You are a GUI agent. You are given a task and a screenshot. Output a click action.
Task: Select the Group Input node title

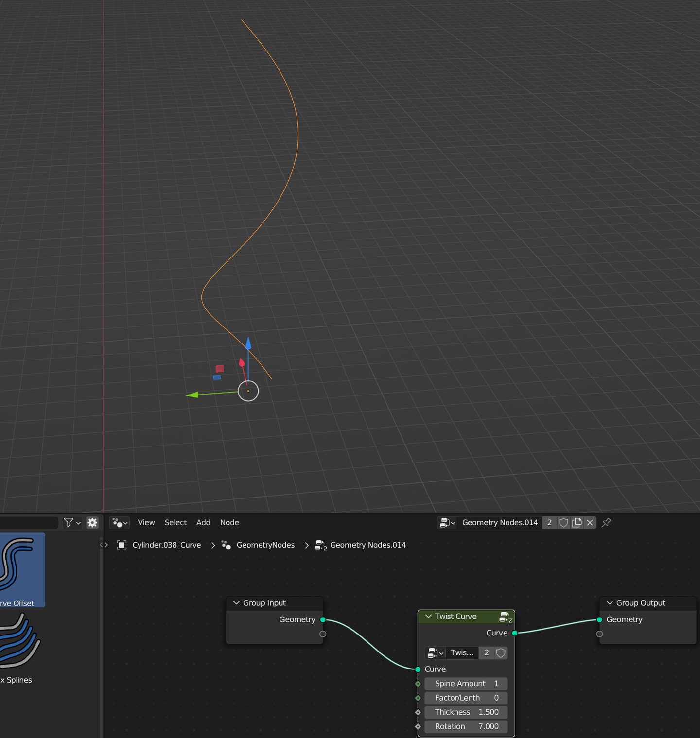coord(264,603)
